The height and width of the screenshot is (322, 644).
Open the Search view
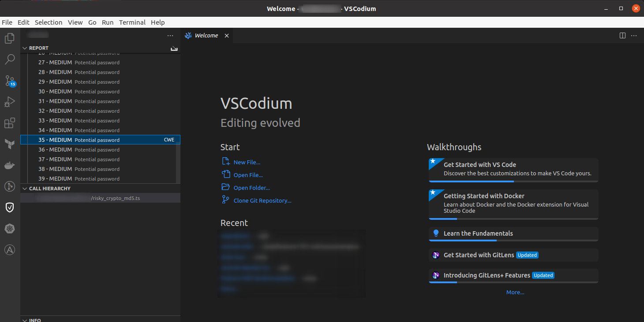click(x=10, y=59)
